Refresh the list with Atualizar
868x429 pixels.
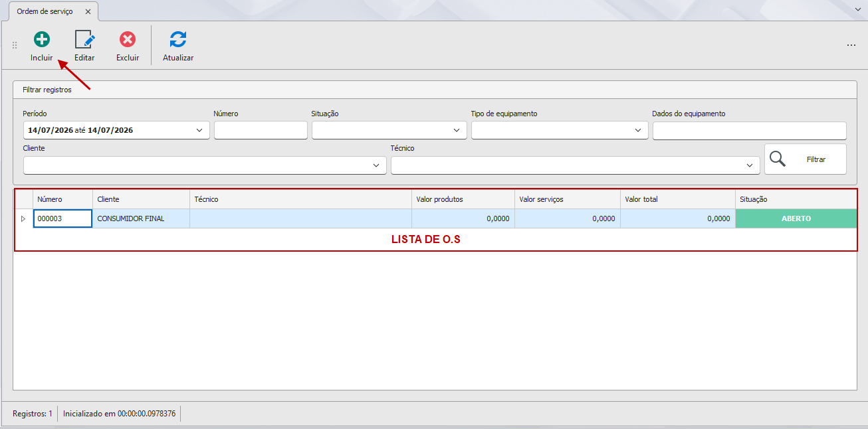(178, 46)
